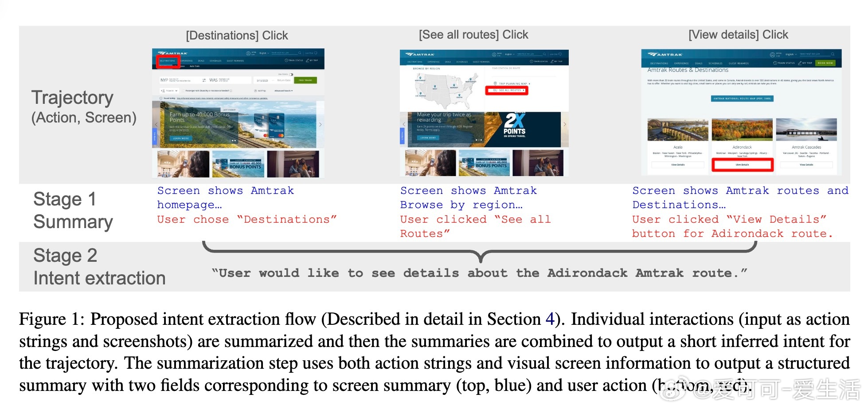Click Destinations menu in the [View details] screenshot

coord(659,63)
